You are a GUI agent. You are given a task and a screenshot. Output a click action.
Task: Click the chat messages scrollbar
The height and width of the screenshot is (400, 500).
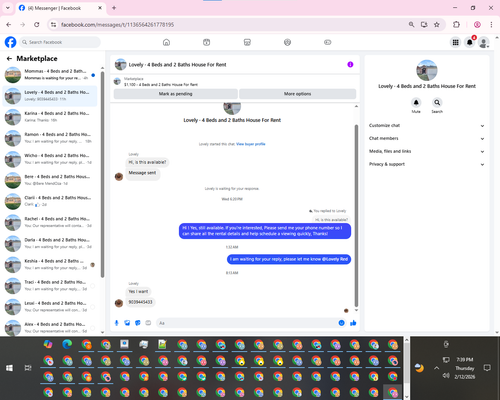356,215
